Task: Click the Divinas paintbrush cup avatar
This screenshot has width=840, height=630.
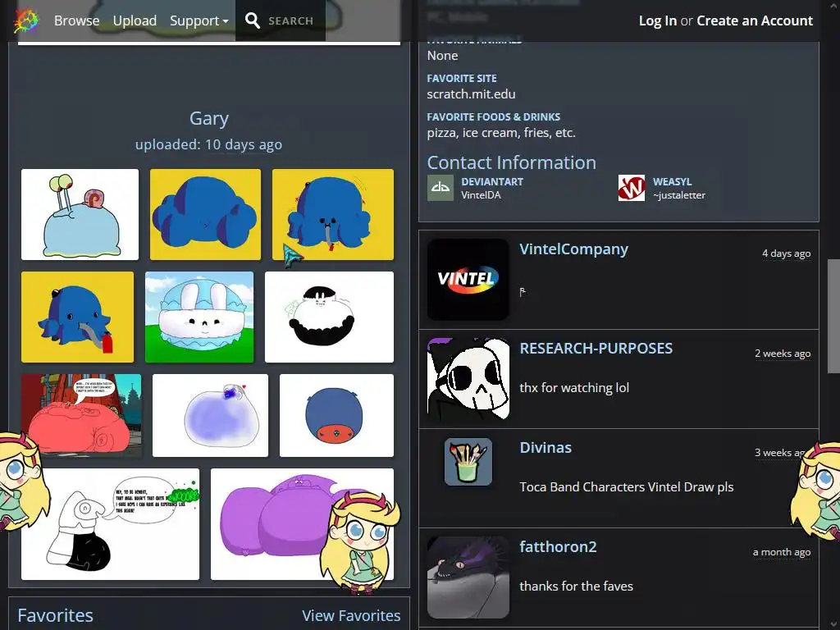Action: pos(468,462)
